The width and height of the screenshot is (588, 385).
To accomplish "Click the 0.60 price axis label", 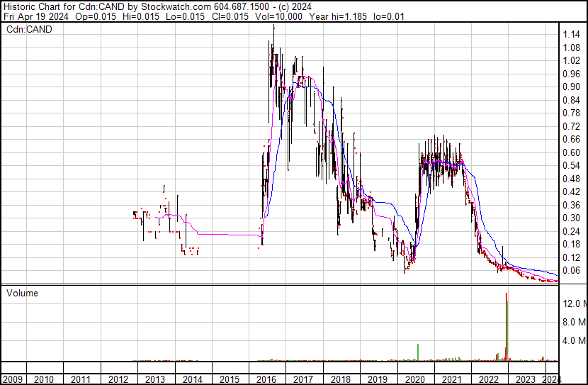I will [x=571, y=152].
